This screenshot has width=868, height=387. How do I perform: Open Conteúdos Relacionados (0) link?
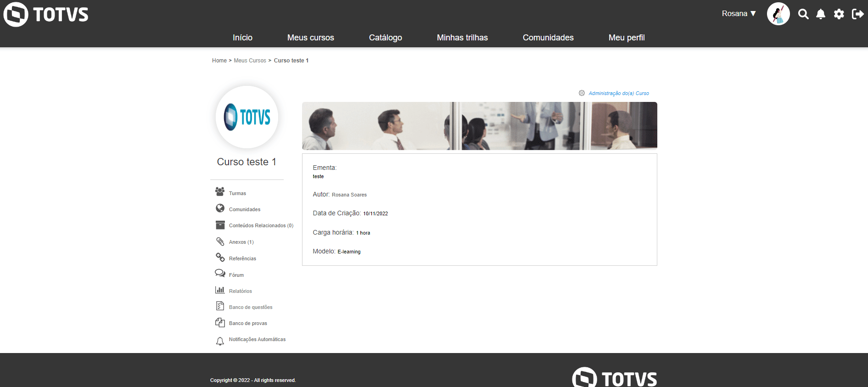[261, 225]
